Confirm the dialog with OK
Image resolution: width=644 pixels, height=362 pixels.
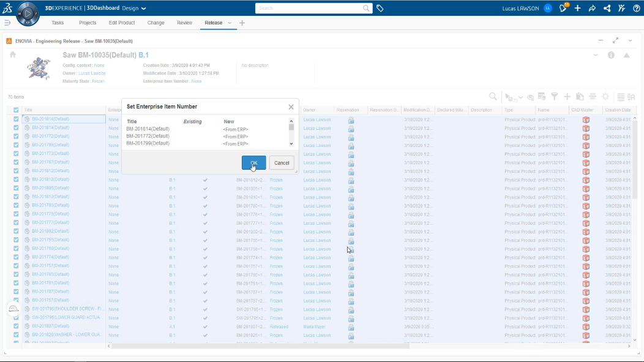point(254,163)
